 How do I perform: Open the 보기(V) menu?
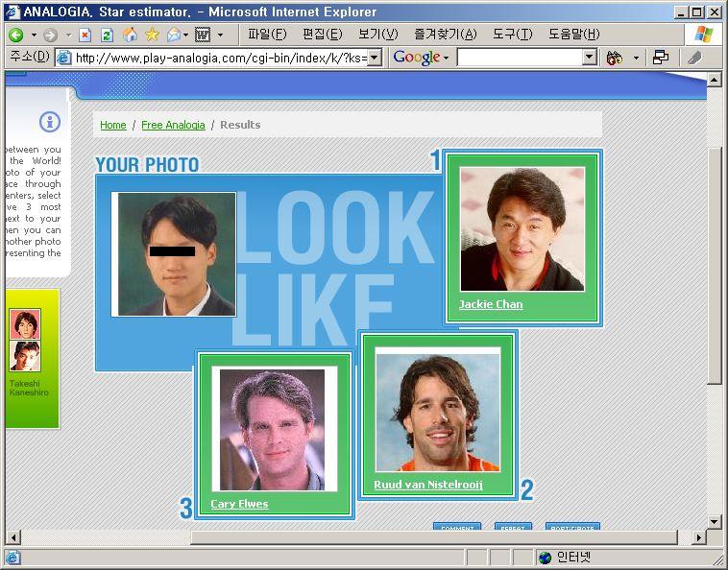(x=378, y=35)
